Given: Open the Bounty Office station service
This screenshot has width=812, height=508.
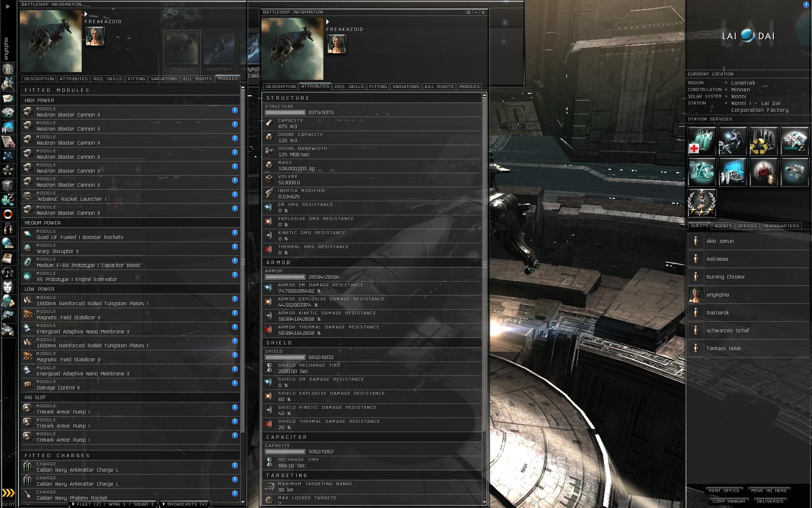Looking at the screenshot, I should [x=763, y=172].
